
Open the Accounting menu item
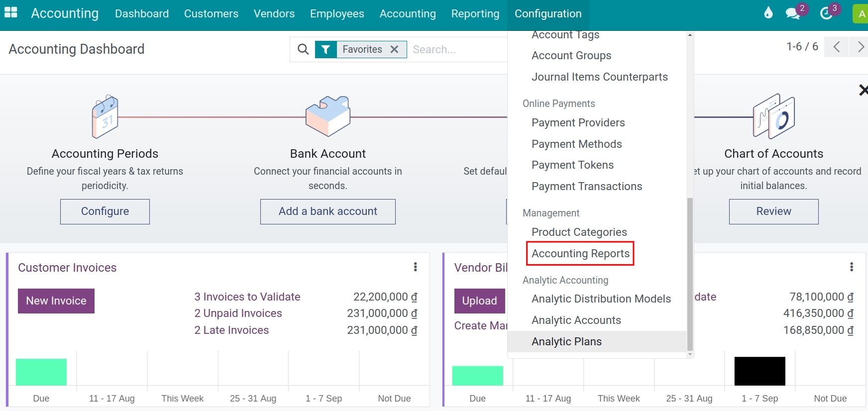[x=408, y=14]
